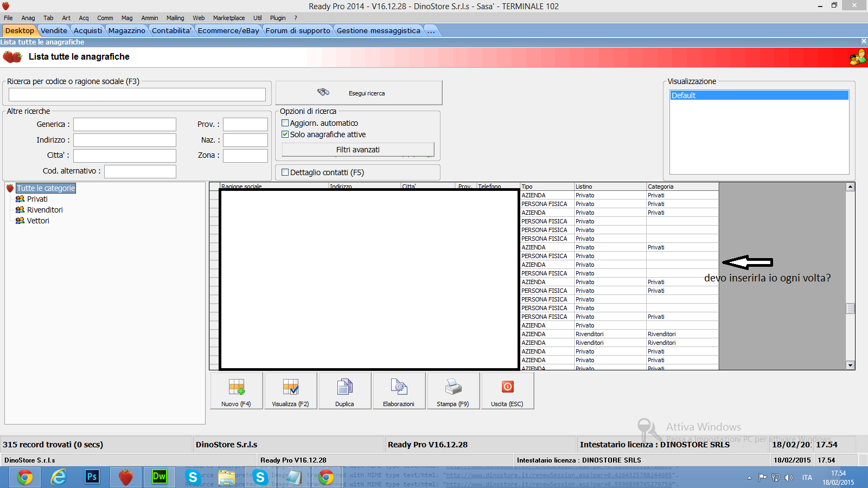Select the Vettori category in the tree

(38, 221)
